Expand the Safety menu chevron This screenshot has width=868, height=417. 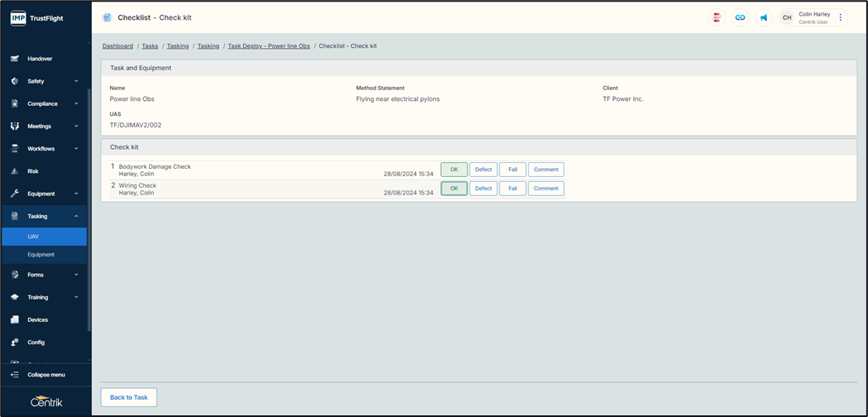76,81
